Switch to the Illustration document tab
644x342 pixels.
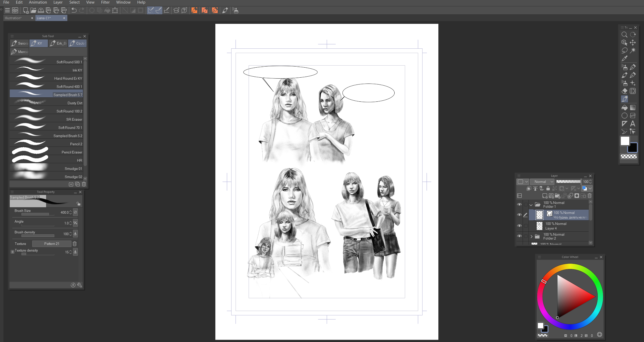pyautogui.click(x=13, y=18)
